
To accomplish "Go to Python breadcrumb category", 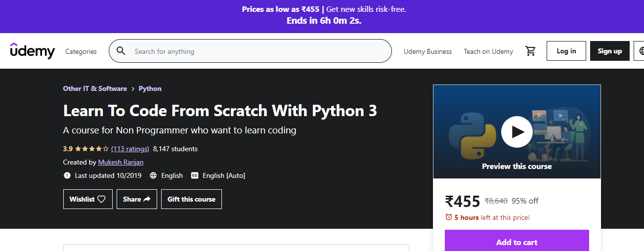I will 150,88.
